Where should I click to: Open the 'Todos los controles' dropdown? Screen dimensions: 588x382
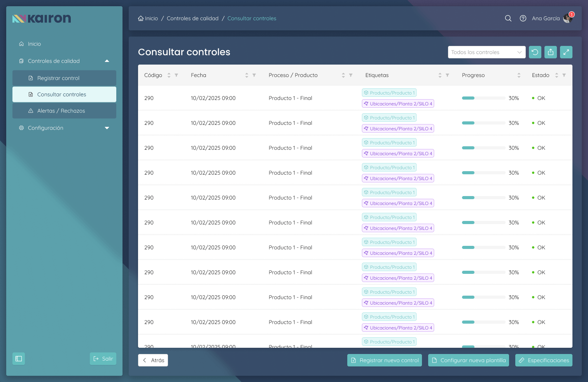486,52
